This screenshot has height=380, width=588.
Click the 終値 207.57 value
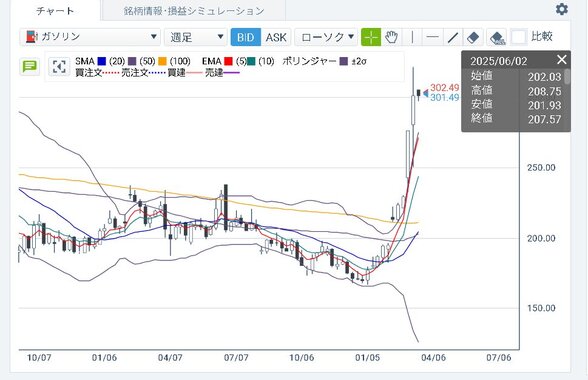544,120
